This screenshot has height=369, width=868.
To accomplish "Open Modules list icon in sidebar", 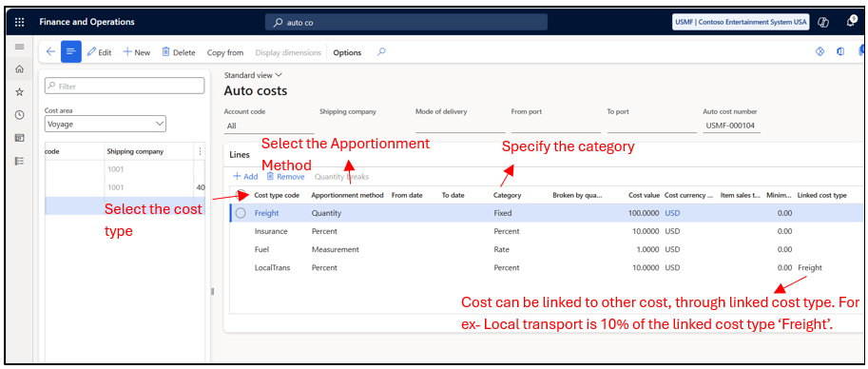I will 19,161.
